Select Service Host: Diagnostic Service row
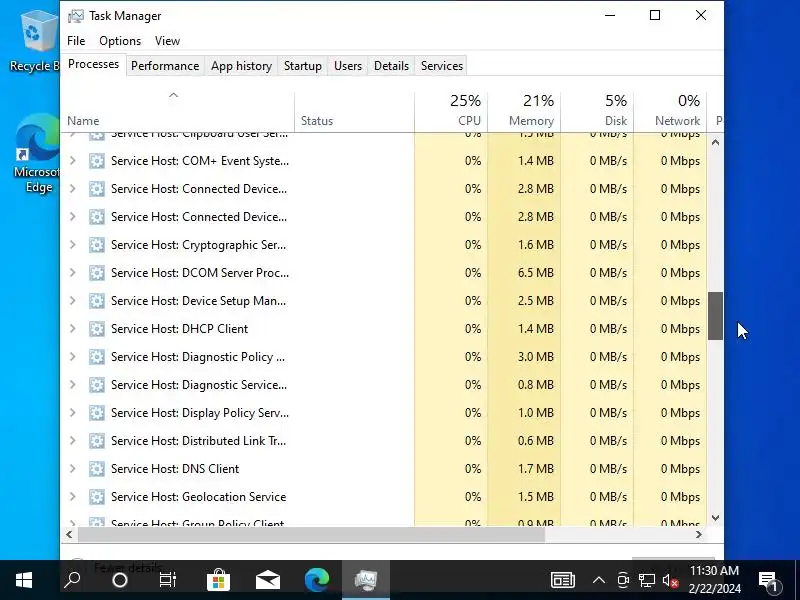800x600 pixels. [x=384, y=385]
